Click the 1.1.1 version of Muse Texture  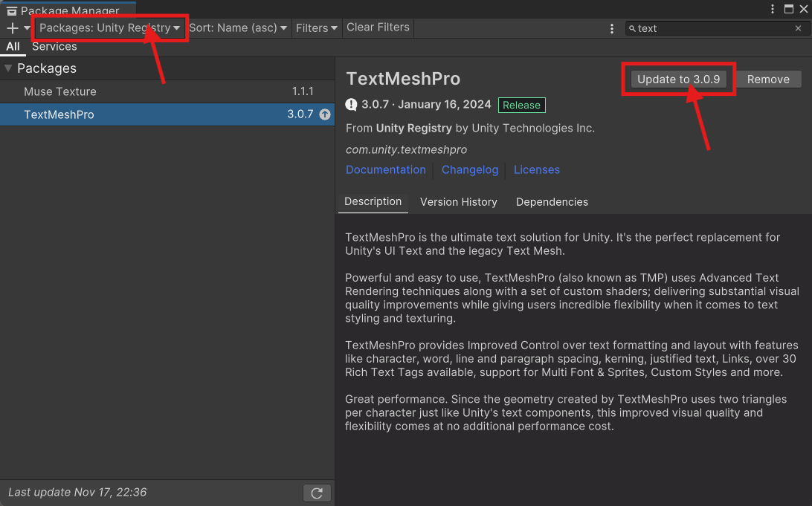click(x=303, y=91)
